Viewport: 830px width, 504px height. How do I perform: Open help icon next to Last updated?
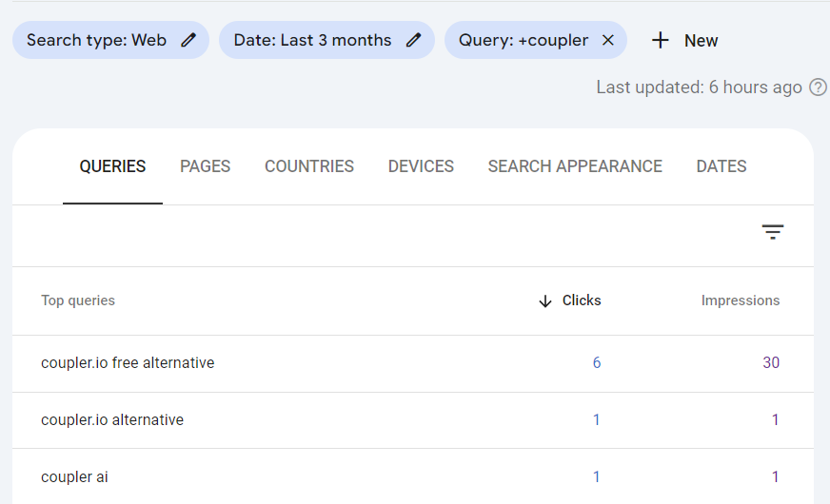818,87
